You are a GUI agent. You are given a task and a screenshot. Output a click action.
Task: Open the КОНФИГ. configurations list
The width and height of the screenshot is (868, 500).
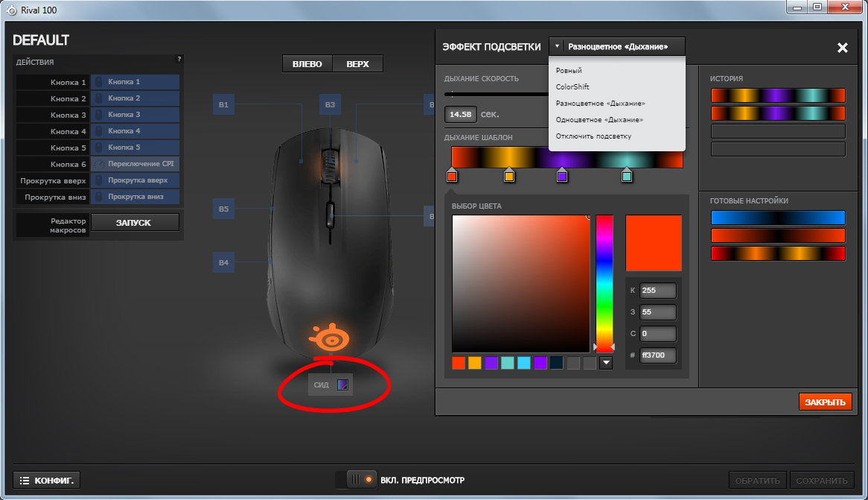[x=47, y=480]
